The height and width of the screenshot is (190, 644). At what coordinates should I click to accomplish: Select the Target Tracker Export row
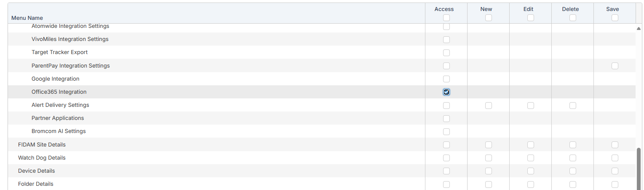click(x=59, y=52)
